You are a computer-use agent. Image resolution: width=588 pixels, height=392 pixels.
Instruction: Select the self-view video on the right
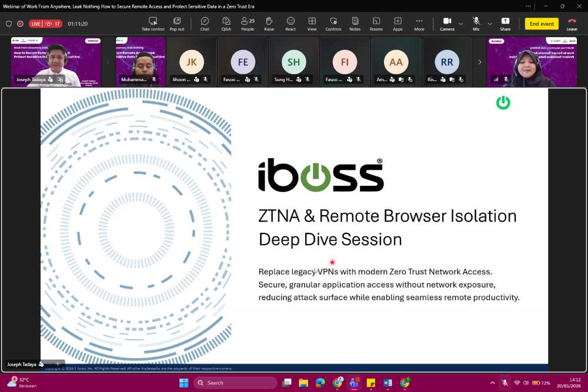point(532,62)
